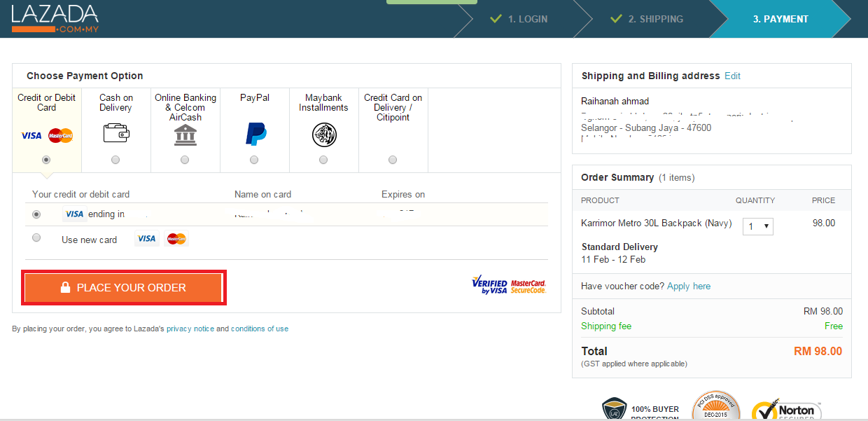Open the product quantity dropdown
Screen dimensions: 868x421
click(758, 226)
